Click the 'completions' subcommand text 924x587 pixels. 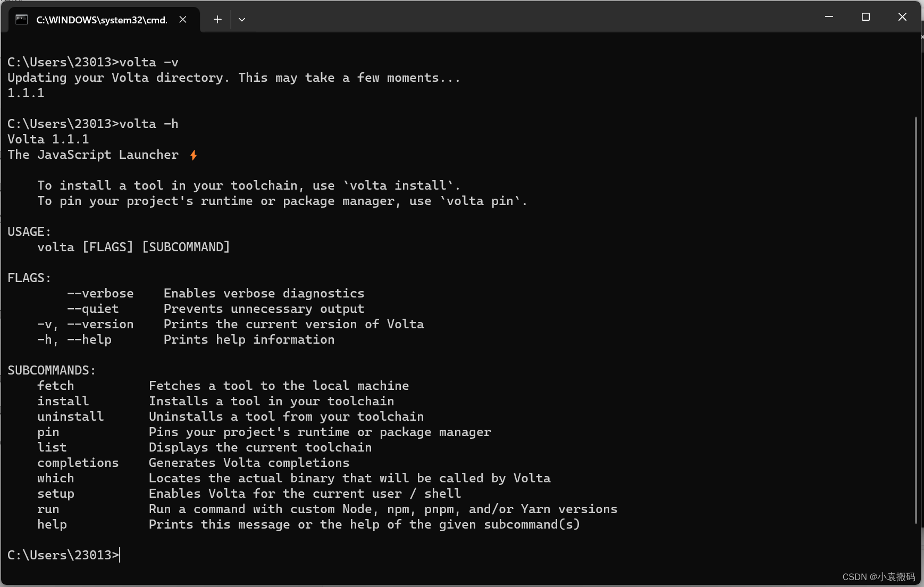[x=78, y=463]
